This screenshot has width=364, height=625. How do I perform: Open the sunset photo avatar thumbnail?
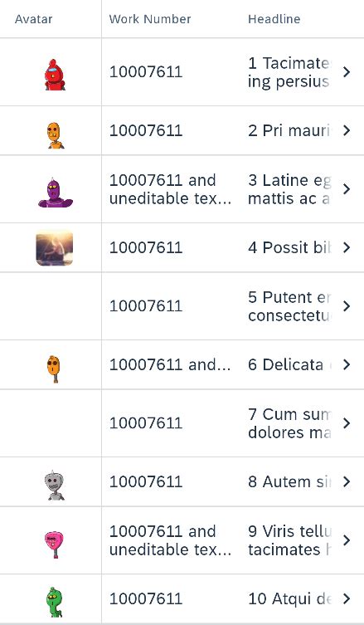point(55,247)
